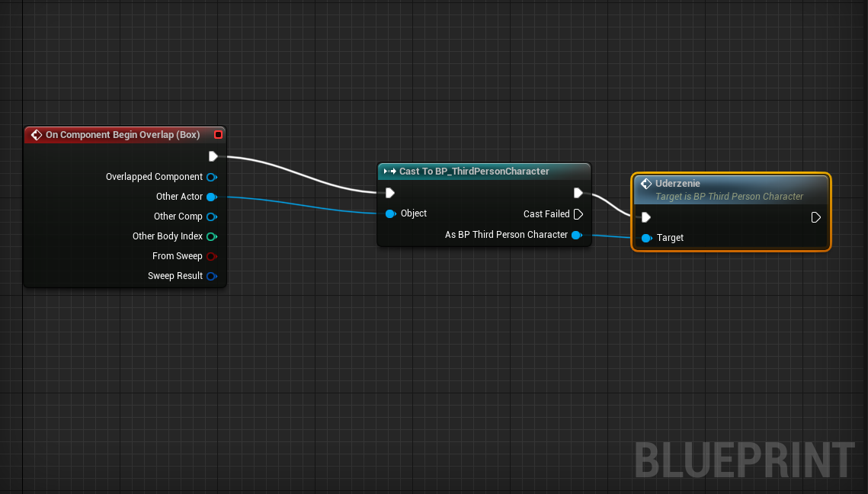Screen dimensions: 868x494
Task: Click the Begin Overlap event execution output pin
Action: (x=213, y=156)
